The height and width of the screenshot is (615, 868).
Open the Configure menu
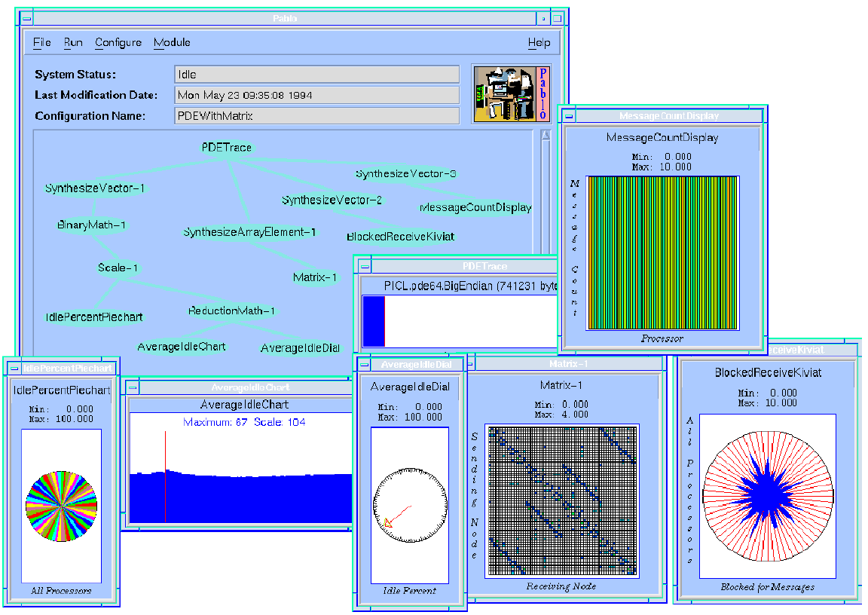[118, 43]
